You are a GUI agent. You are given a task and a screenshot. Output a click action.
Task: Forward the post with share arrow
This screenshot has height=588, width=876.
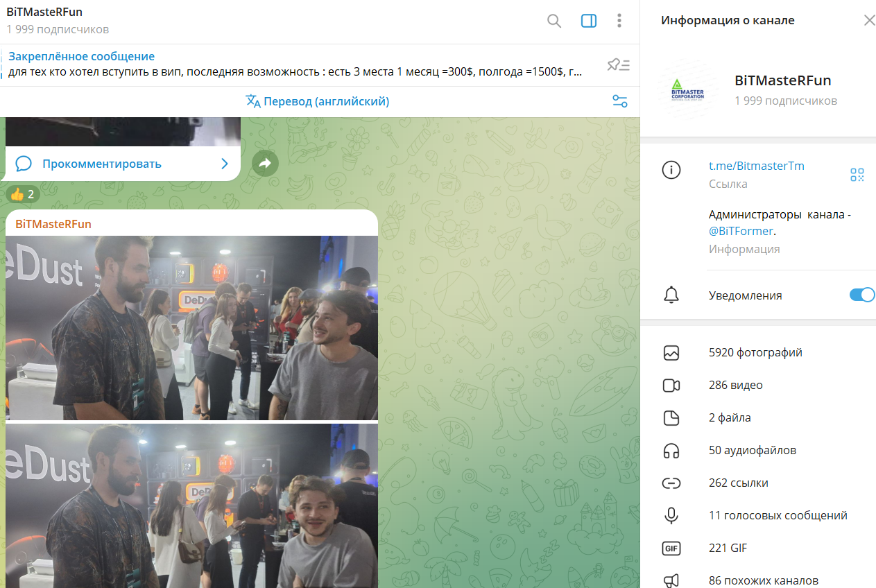pos(265,164)
